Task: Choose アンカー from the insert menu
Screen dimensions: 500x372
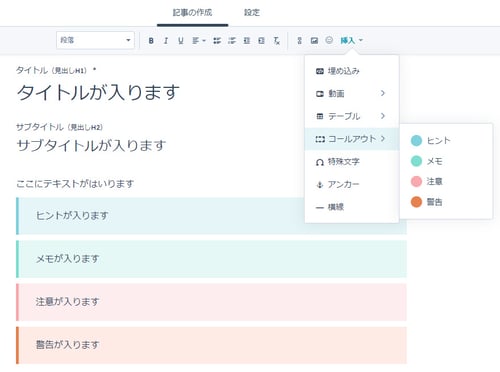Action: click(352, 184)
